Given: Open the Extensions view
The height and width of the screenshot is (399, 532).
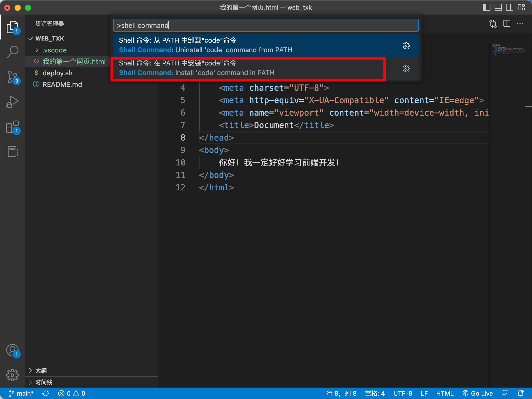Looking at the screenshot, I should [12, 127].
